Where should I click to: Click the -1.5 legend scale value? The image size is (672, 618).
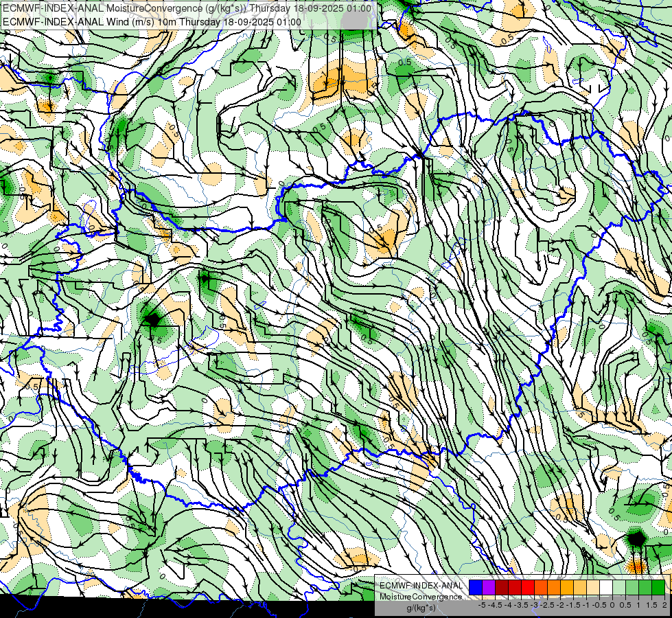(573, 605)
